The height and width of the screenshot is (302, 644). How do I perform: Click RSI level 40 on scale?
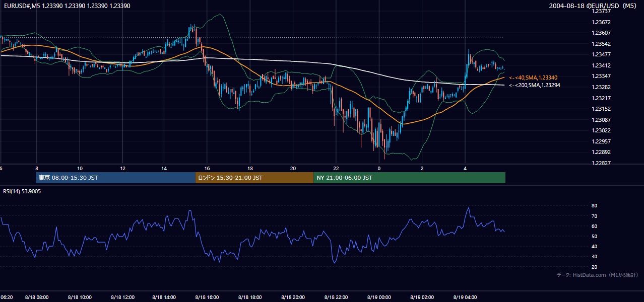click(x=594, y=246)
